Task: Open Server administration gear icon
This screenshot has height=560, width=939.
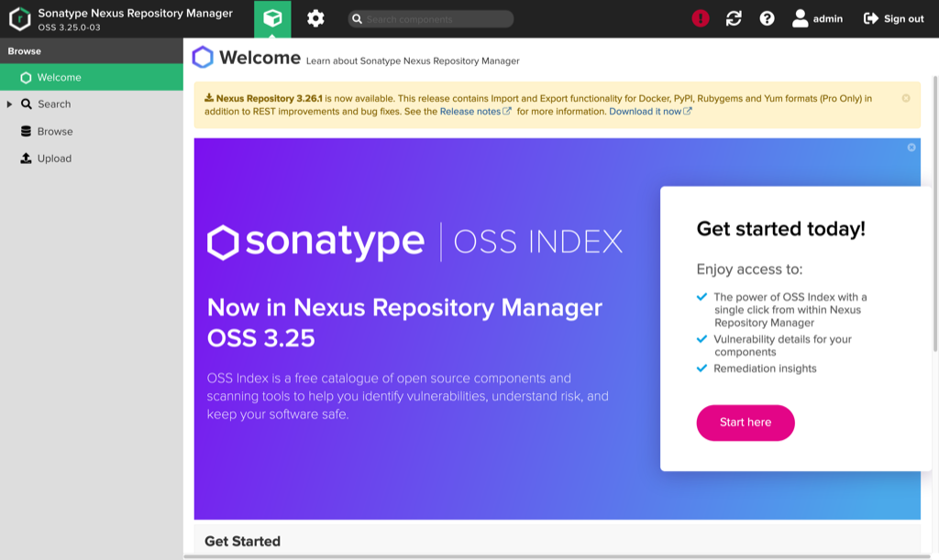Action: (315, 18)
